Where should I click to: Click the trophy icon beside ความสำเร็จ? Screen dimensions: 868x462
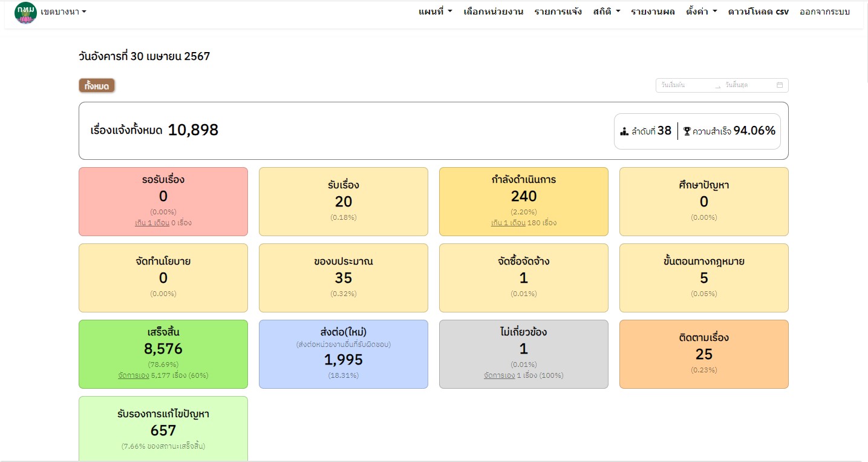687,131
